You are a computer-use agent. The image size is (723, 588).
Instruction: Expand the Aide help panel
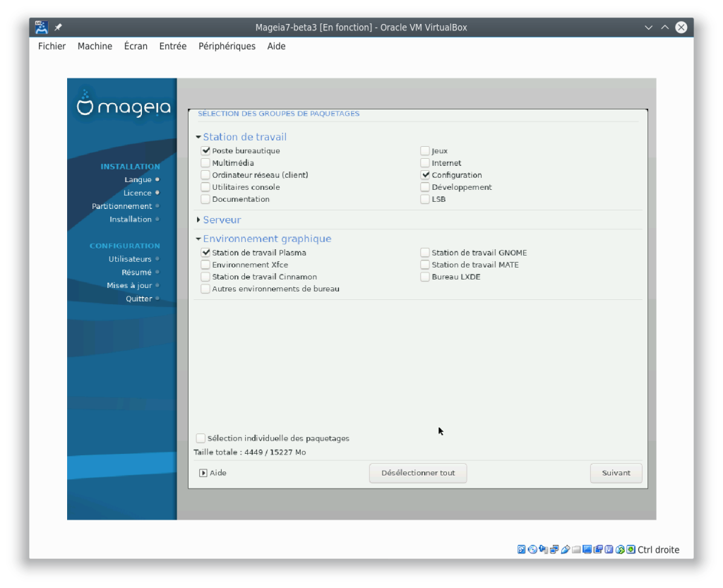pos(203,473)
